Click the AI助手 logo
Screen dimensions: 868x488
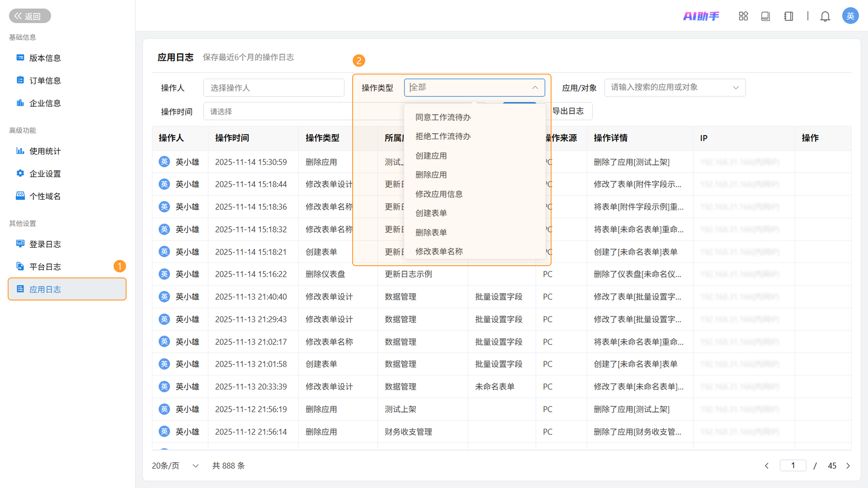click(701, 16)
